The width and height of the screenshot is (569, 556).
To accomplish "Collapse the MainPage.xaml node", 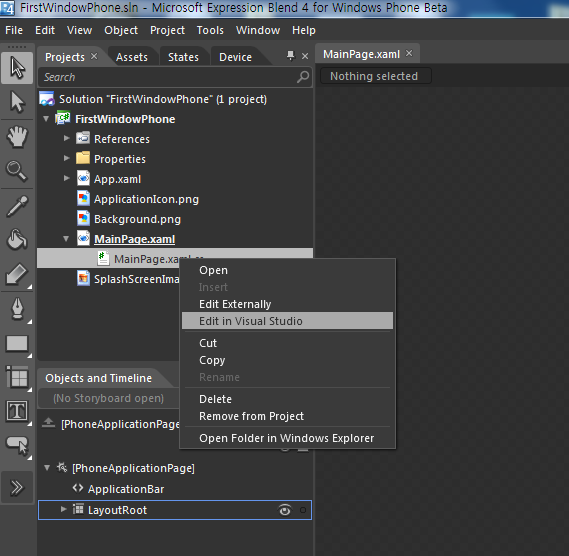I will click(66, 238).
